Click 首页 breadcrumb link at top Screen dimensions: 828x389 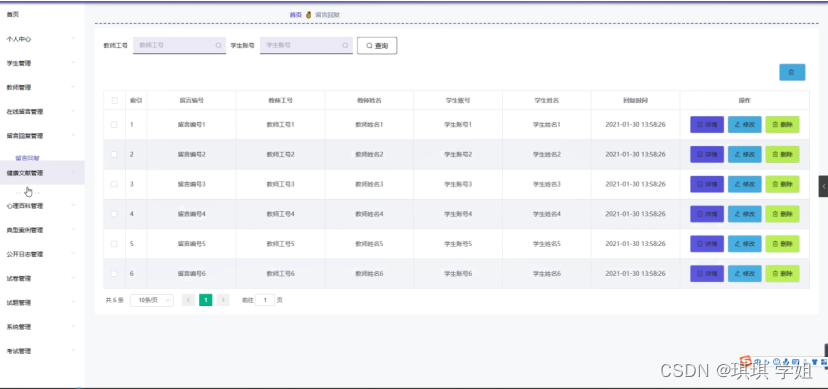click(x=296, y=15)
